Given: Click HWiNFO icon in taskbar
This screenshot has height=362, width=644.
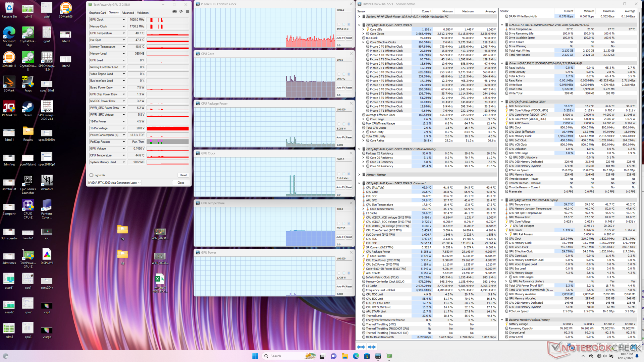Looking at the screenshot, I should tap(378, 356).
